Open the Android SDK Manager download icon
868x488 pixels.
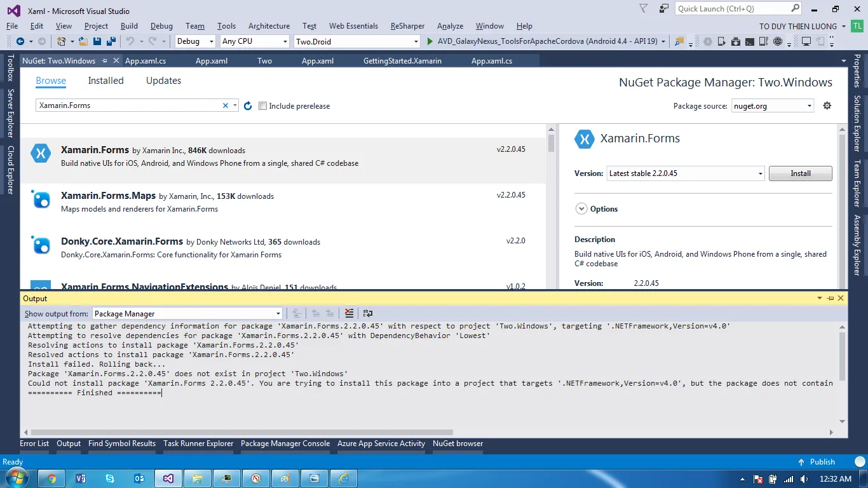click(x=736, y=41)
